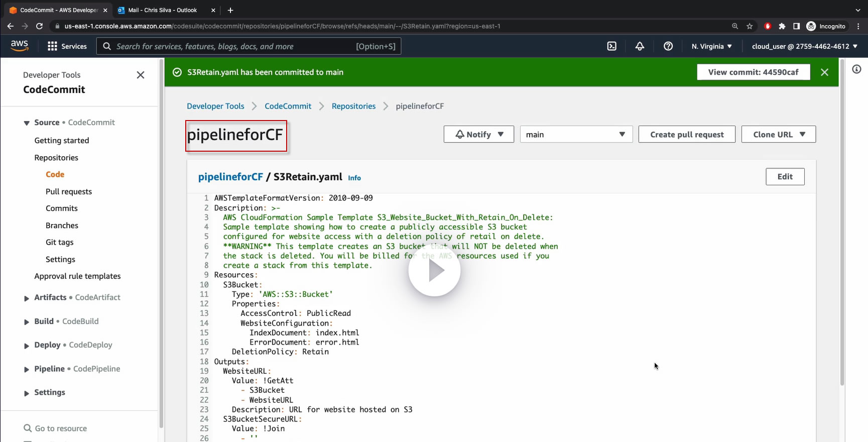Open the Services grid menu

point(67,46)
